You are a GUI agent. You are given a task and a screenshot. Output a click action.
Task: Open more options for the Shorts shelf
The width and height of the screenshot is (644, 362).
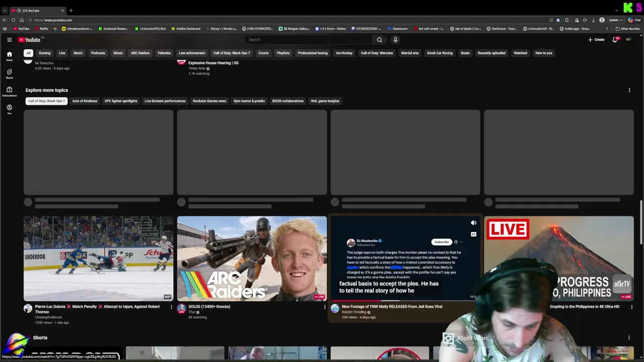coord(629,338)
